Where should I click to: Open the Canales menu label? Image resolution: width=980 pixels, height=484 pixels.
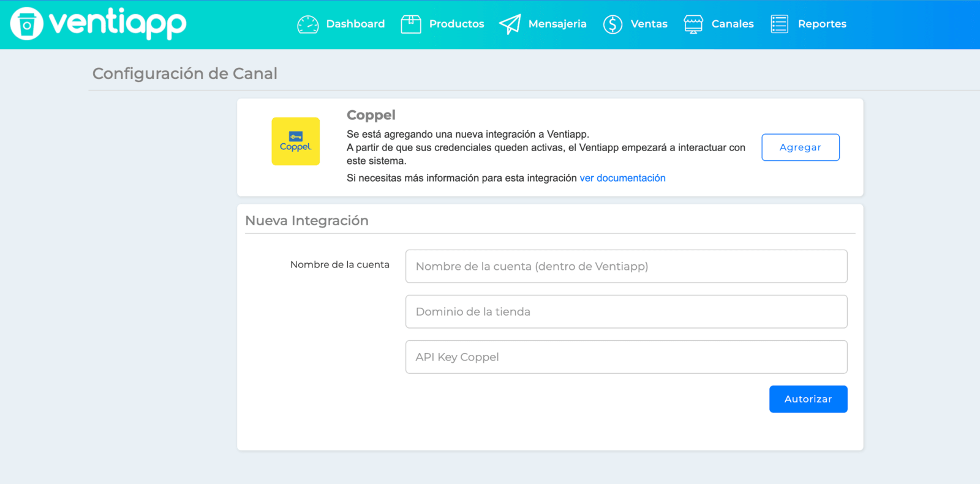(x=733, y=24)
